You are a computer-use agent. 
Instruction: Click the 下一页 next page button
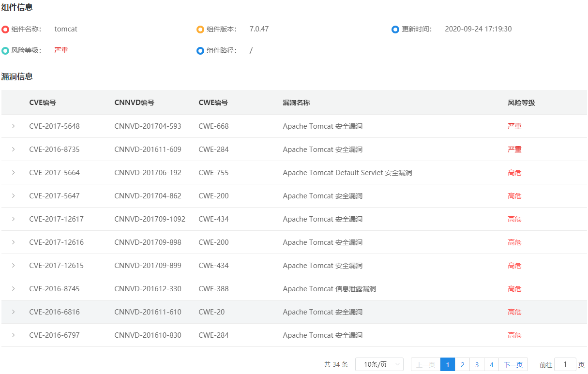pyautogui.click(x=513, y=364)
